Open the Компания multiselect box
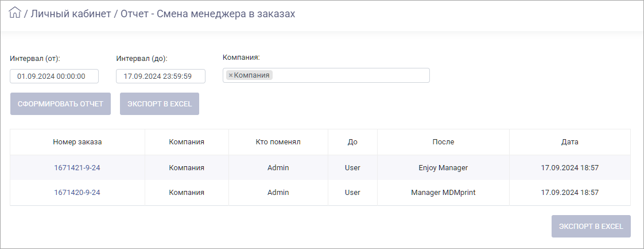 pos(326,75)
